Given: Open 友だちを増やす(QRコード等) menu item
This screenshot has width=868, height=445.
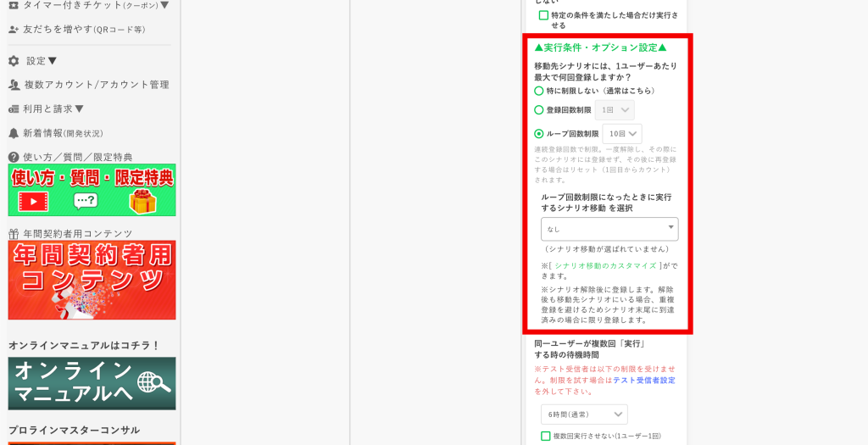Looking at the screenshot, I should [84, 30].
